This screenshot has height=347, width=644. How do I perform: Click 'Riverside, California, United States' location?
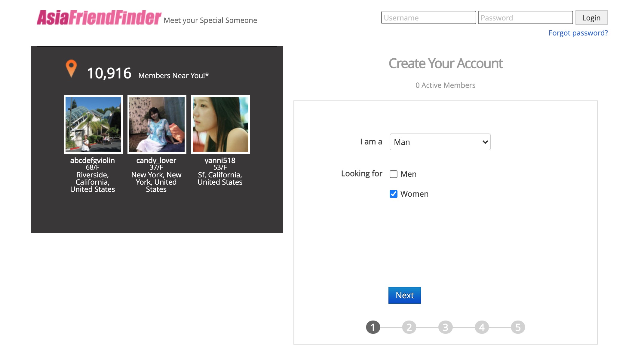point(93,182)
